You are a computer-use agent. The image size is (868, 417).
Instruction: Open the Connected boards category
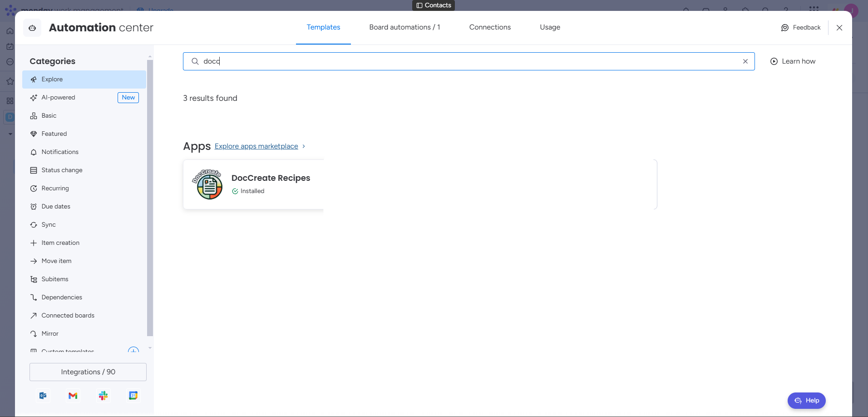[84, 316]
